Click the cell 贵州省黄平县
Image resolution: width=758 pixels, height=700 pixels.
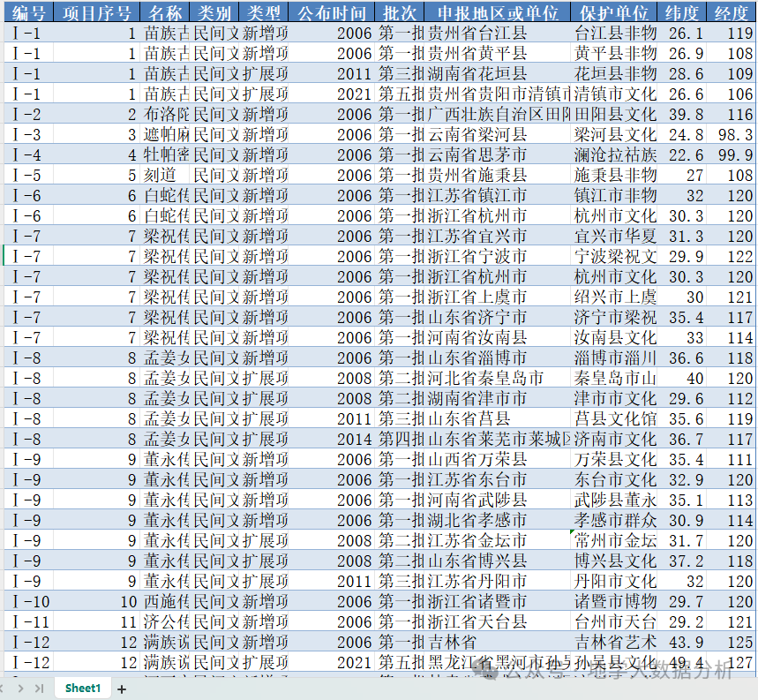[x=498, y=53]
